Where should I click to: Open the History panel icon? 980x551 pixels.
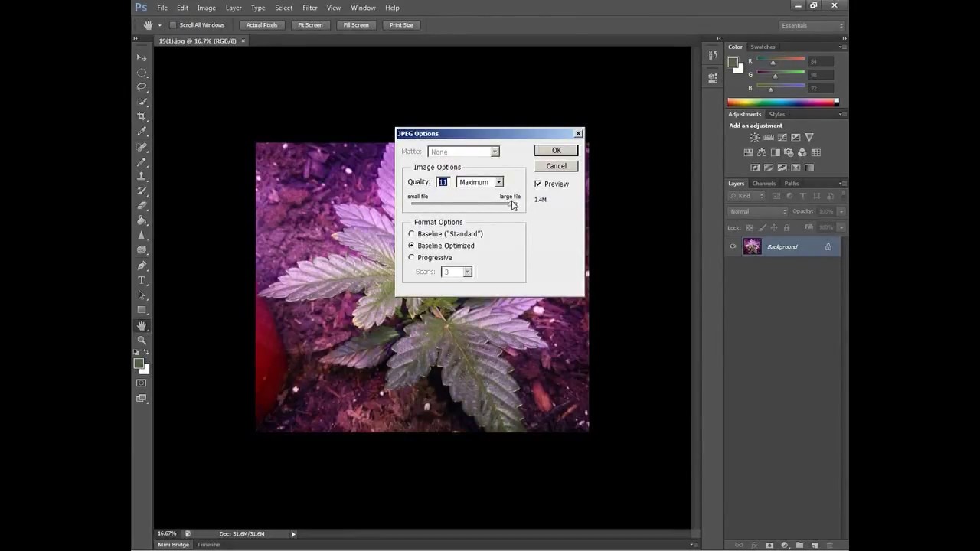tap(713, 55)
